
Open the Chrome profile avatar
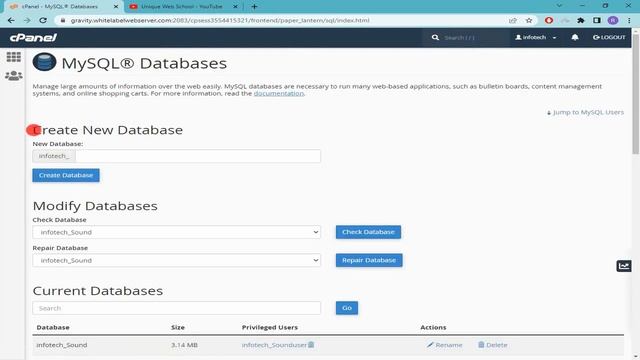pos(613,20)
